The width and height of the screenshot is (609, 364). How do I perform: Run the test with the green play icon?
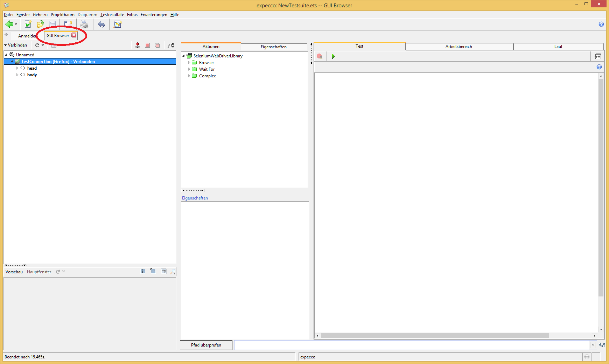pos(333,56)
